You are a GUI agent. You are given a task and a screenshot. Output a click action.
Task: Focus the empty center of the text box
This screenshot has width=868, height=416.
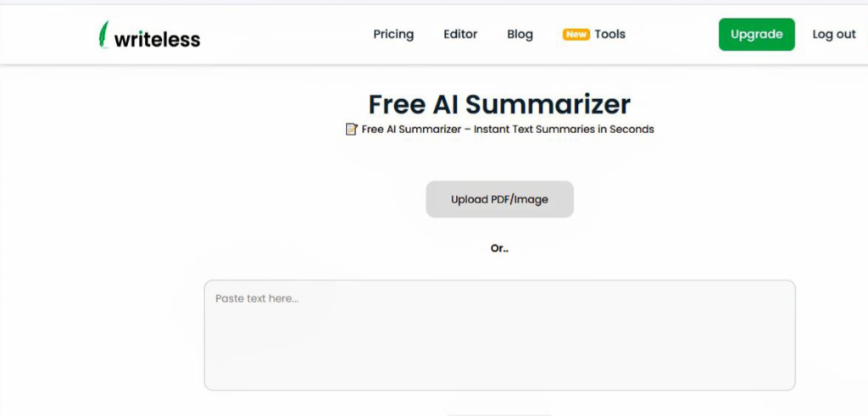pyautogui.click(x=499, y=339)
